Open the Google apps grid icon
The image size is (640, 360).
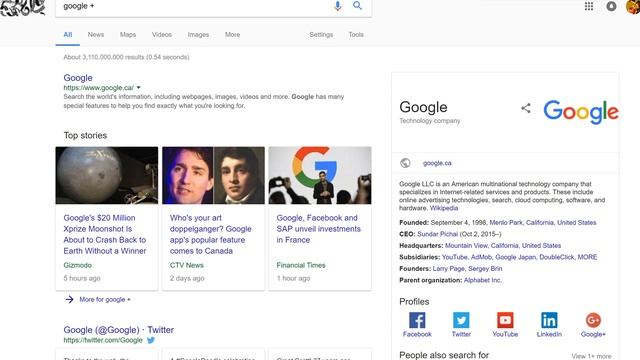coord(589,6)
